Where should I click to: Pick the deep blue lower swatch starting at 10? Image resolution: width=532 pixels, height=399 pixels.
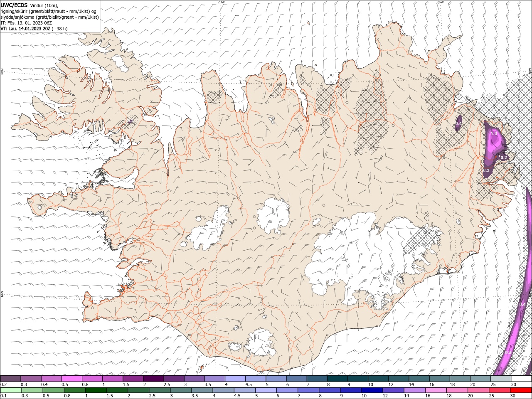pyautogui.click(x=372, y=390)
